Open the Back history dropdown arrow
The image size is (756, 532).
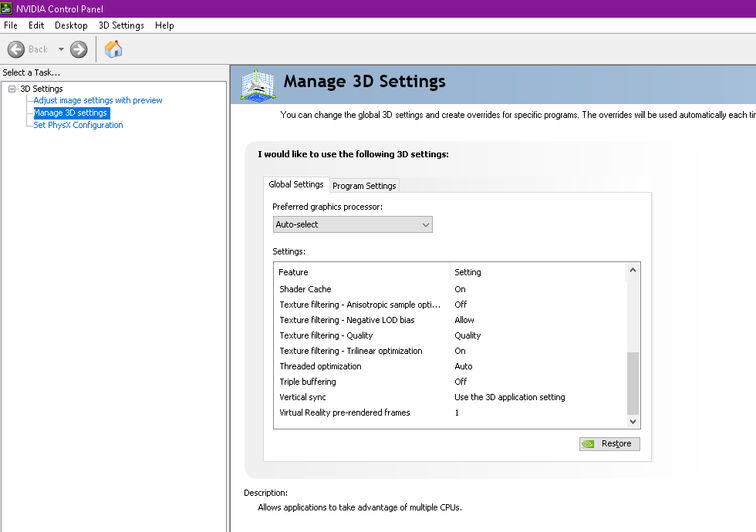pyautogui.click(x=61, y=49)
